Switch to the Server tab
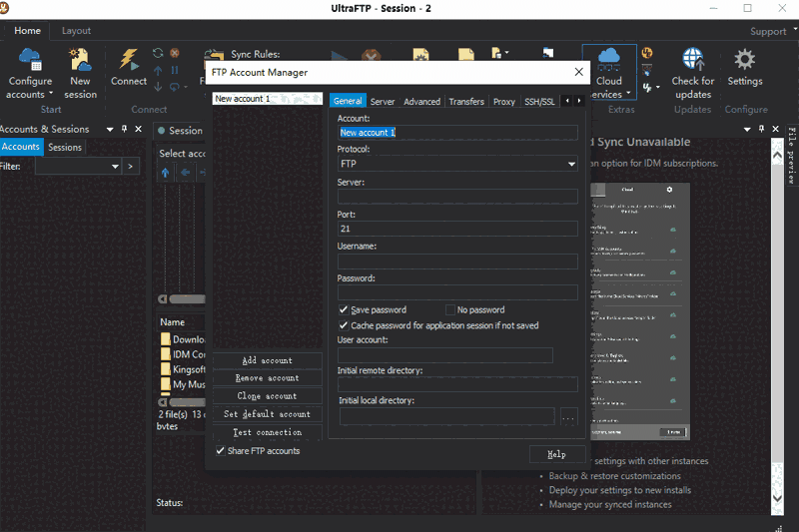 [x=383, y=102]
